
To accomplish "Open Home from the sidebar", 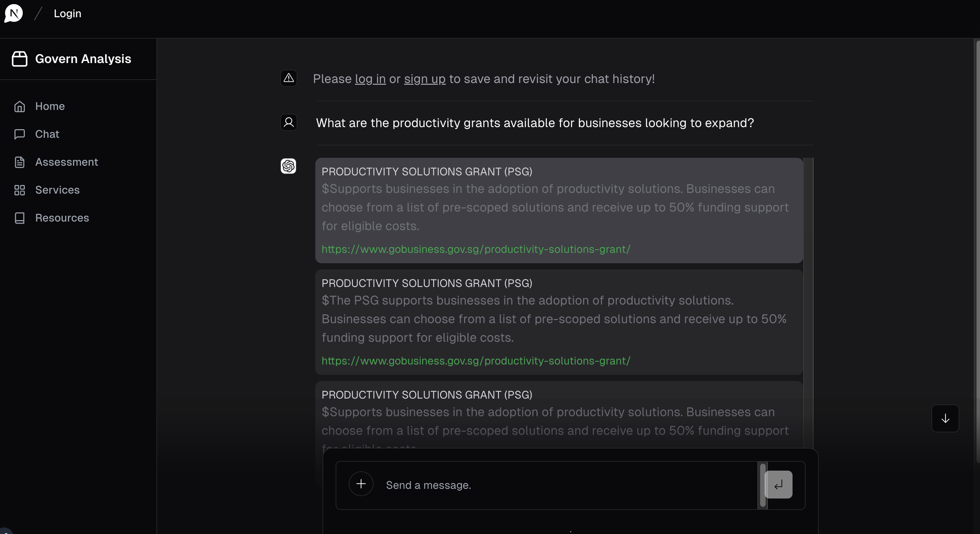I will pyautogui.click(x=50, y=106).
